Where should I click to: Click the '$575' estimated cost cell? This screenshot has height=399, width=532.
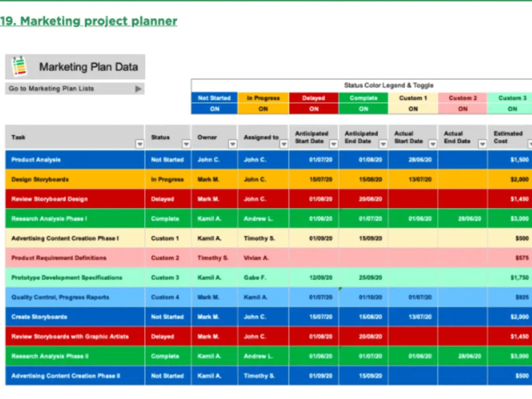(510, 258)
